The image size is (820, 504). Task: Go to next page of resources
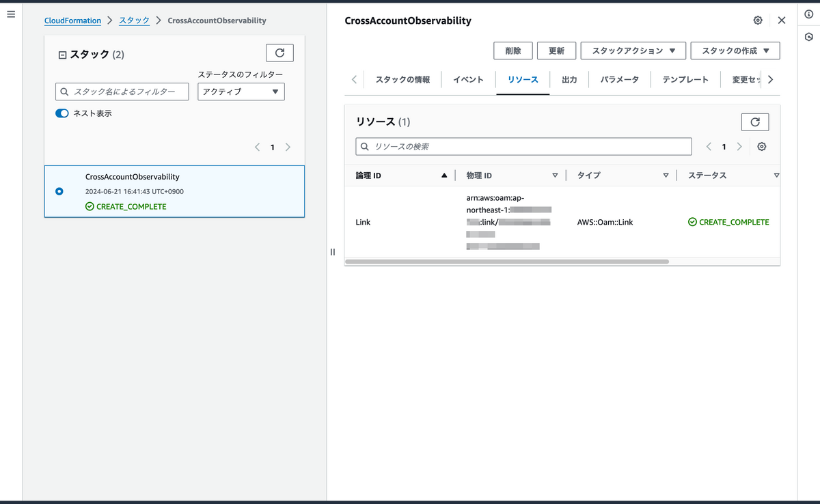pyautogui.click(x=739, y=147)
